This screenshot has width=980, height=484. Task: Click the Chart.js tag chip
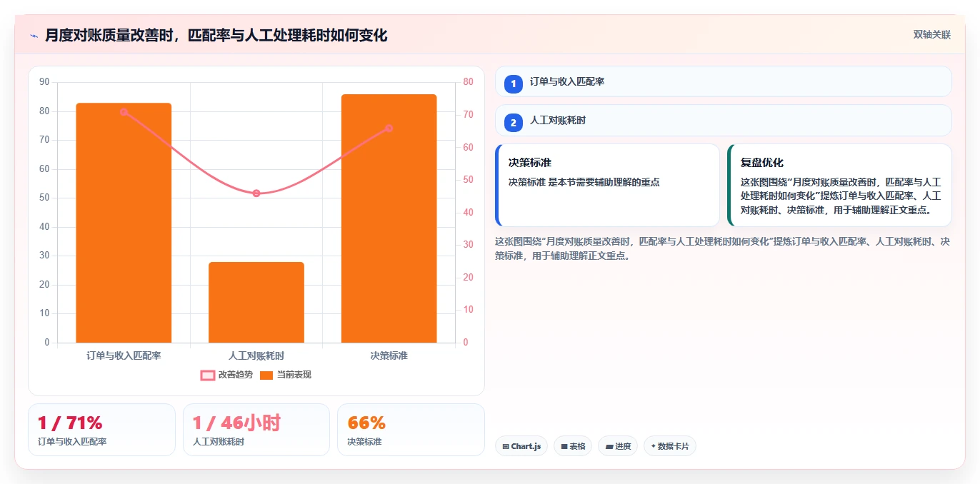coord(521,446)
